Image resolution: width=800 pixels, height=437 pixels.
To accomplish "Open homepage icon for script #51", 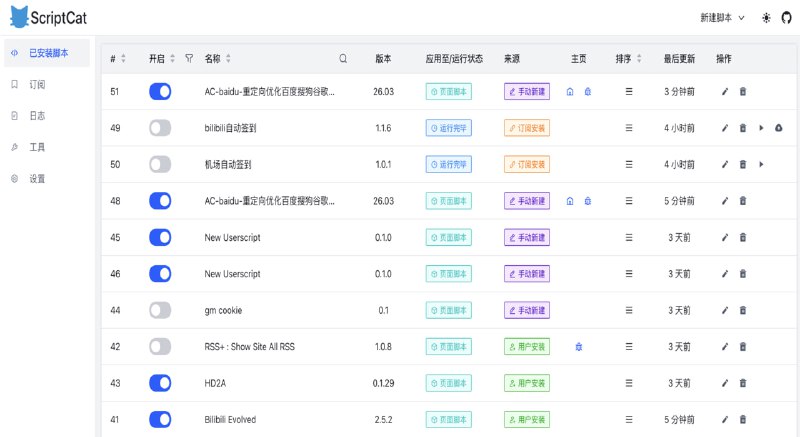I will pos(570,92).
